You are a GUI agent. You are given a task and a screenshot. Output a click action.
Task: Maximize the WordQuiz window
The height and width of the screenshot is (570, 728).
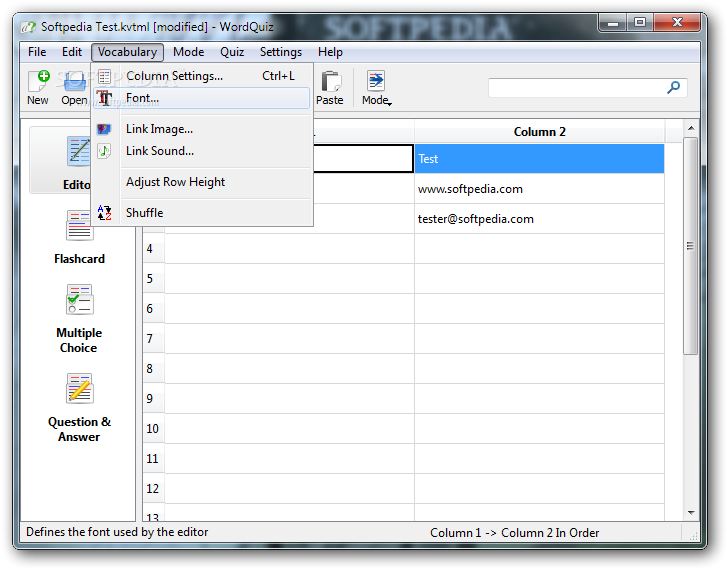640,22
